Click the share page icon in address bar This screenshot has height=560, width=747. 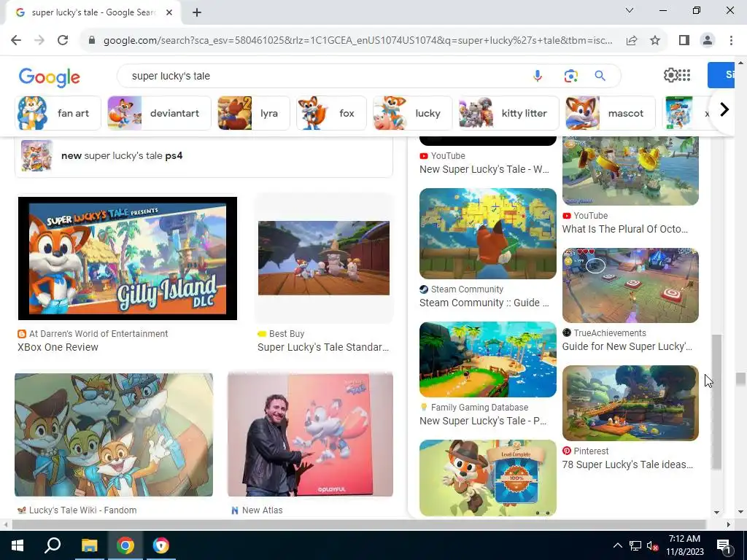pos(632,41)
